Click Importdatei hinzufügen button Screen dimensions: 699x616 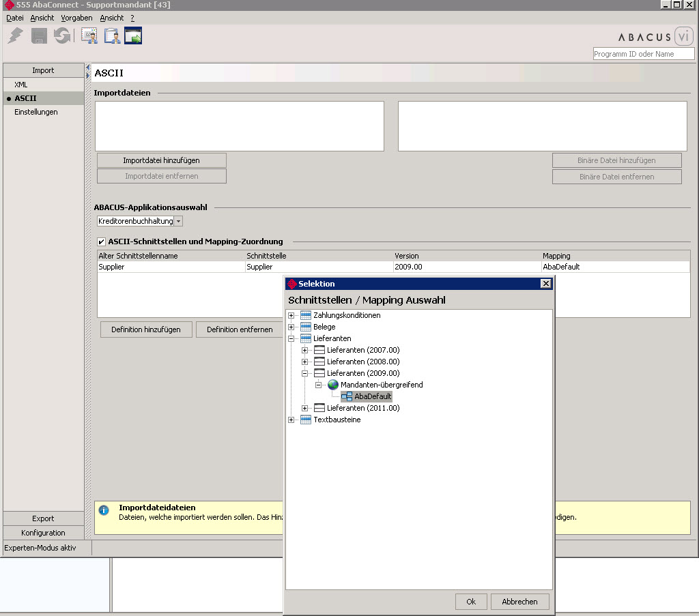point(161,160)
